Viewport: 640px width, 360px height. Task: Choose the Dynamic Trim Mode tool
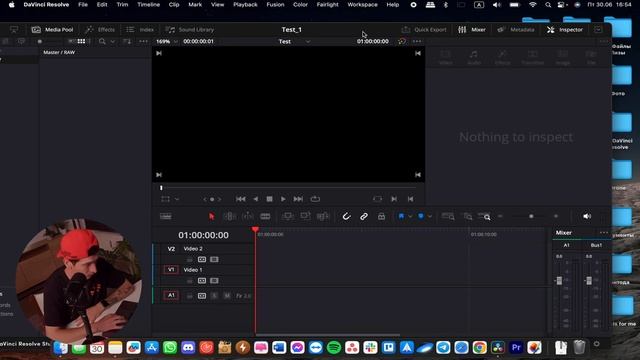pyautogui.click(x=248, y=216)
